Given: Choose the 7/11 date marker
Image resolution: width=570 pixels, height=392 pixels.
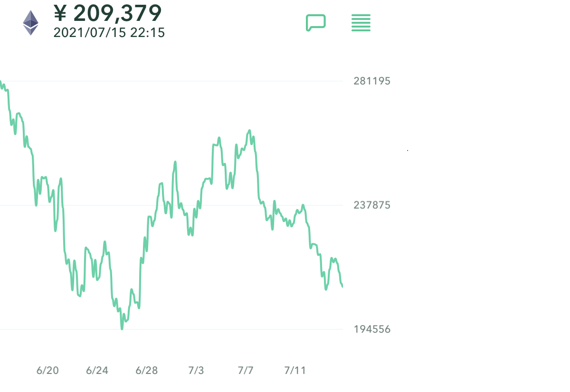Looking at the screenshot, I should [294, 371].
